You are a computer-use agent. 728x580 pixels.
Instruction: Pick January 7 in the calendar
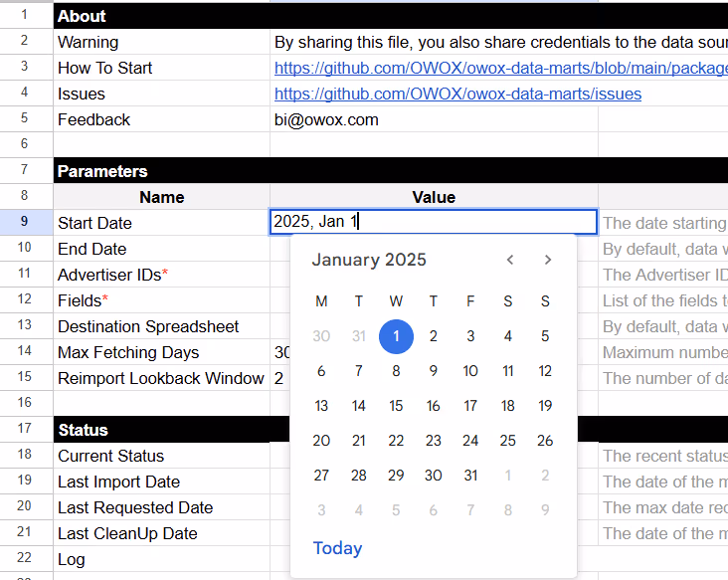click(x=358, y=371)
